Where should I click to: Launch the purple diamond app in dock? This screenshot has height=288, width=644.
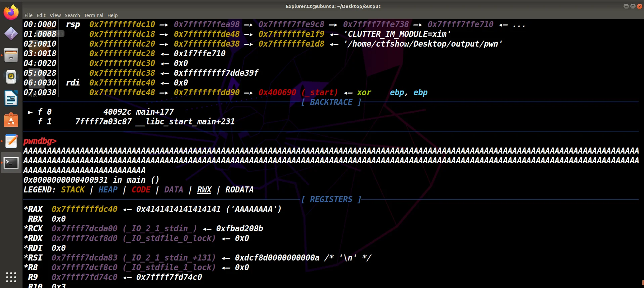11,34
